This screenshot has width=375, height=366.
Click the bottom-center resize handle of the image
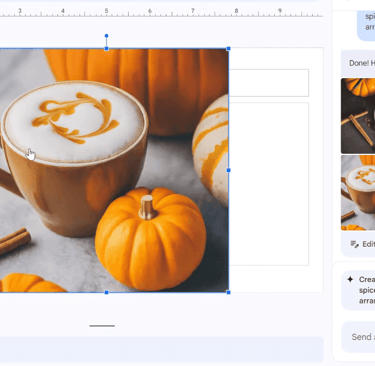coord(106,292)
